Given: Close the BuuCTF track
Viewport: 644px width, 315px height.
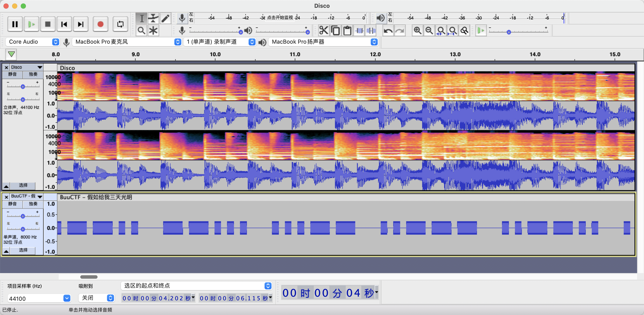Looking at the screenshot, I should [6, 197].
